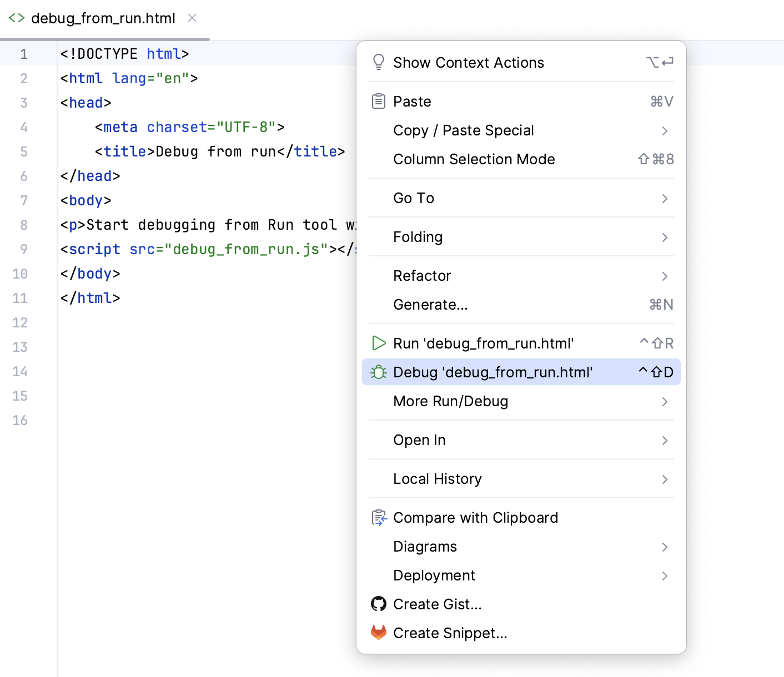Click the HTML file icon on the editor tab

click(x=16, y=18)
